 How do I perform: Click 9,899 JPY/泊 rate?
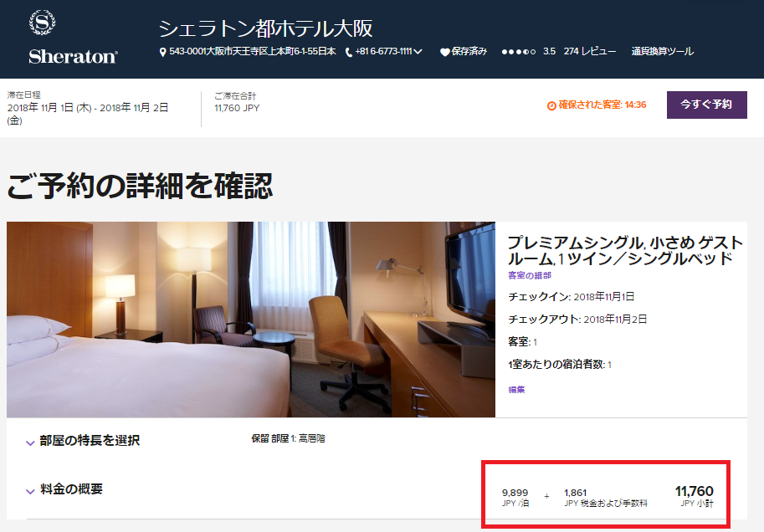tap(515, 498)
